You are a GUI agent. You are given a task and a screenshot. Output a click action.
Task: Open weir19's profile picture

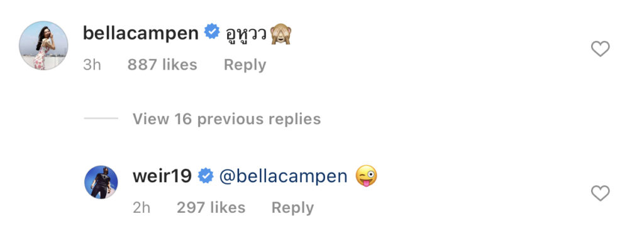(101, 183)
